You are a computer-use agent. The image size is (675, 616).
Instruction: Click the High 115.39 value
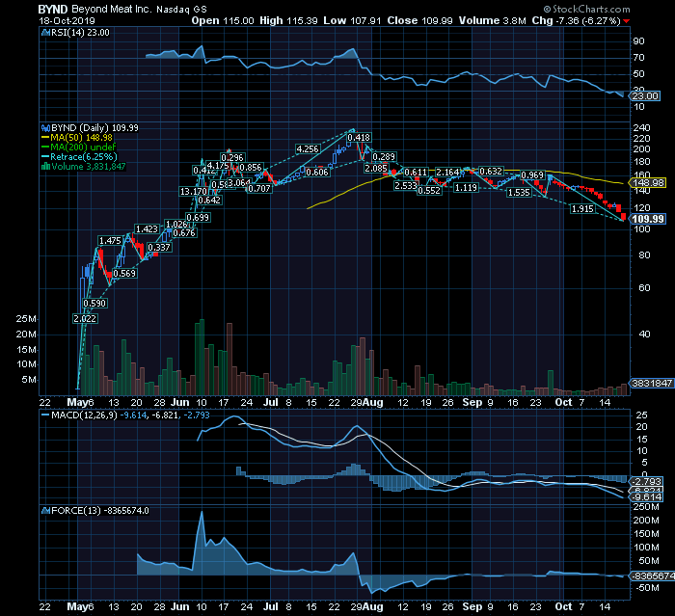click(x=288, y=20)
